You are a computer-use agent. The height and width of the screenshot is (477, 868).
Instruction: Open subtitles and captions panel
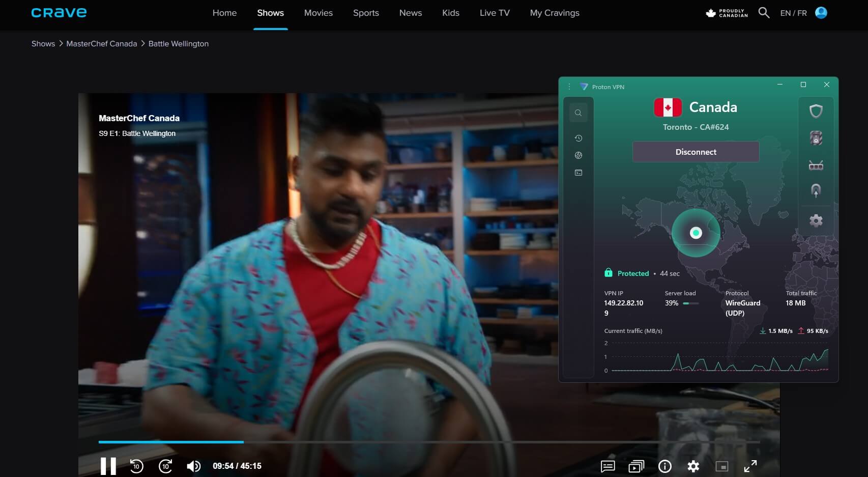(607, 466)
